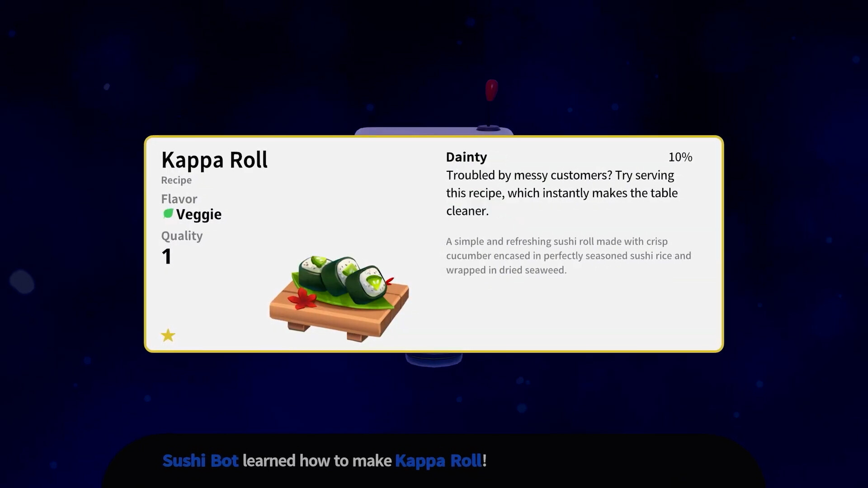The height and width of the screenshot is (488, 868).
Task: Click the Quality value 1
Action: pyautogui.click(x=167, y=257)
